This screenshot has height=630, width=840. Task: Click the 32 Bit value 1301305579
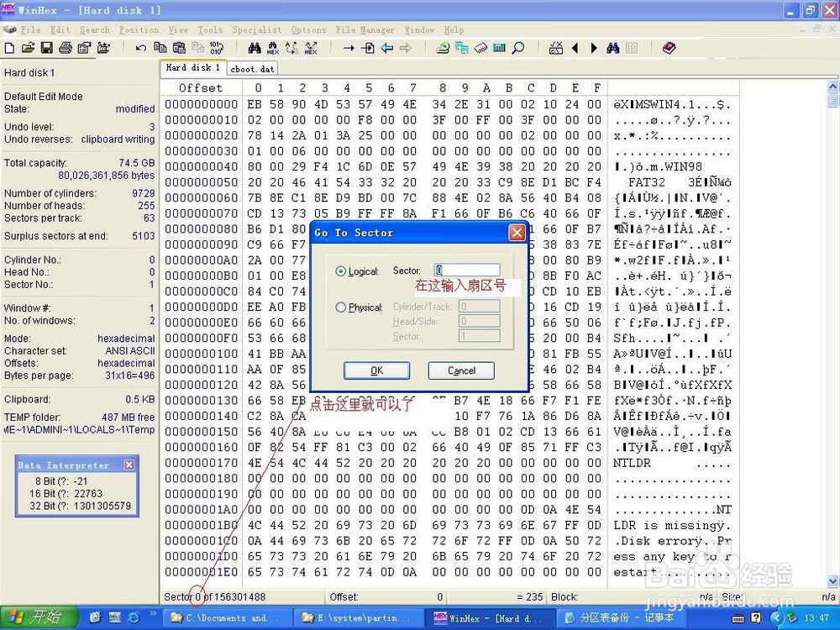102,506
